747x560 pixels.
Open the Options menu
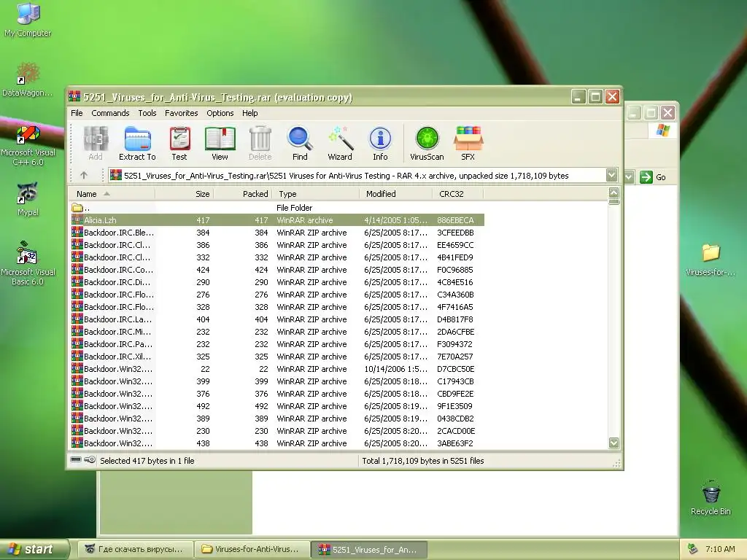tap(220, 113)
